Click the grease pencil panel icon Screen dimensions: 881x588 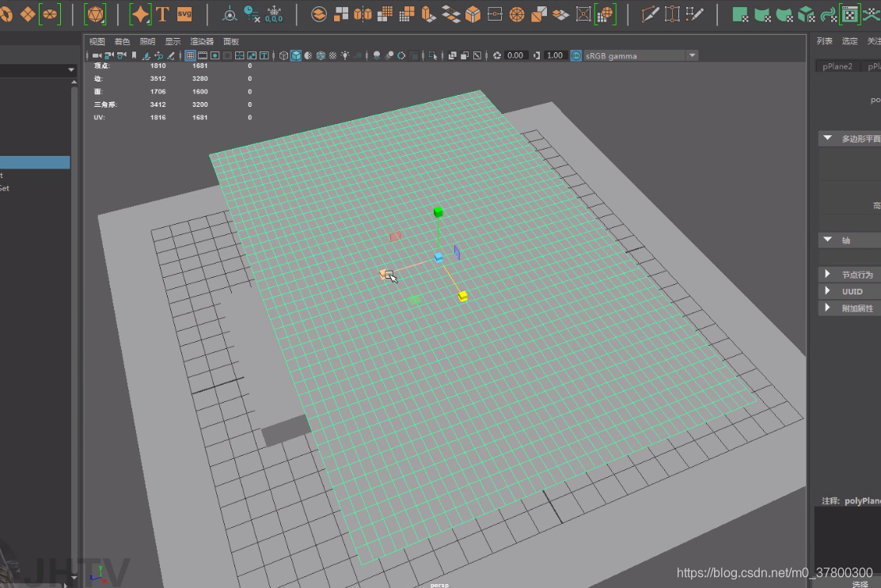[x=171, y=55]
